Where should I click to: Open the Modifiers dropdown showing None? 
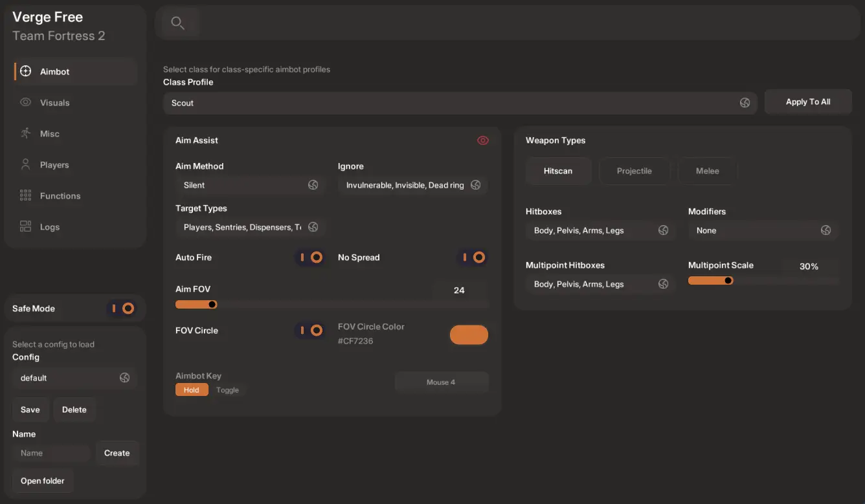point(764,230)
